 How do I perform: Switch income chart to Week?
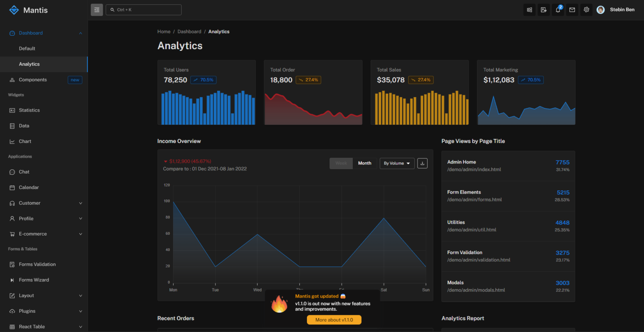[x=341, y=163]
